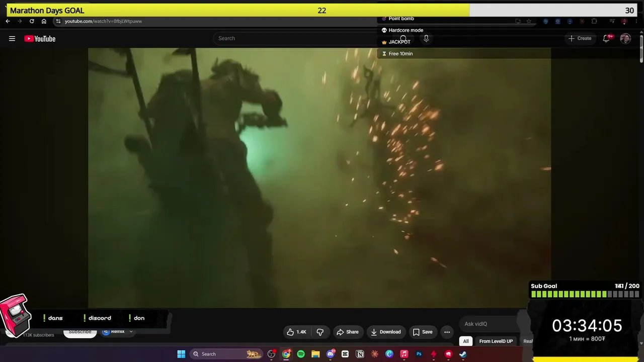Open Steam from the taskbar
Screen dimensions: 644x362
pos(463,354)
